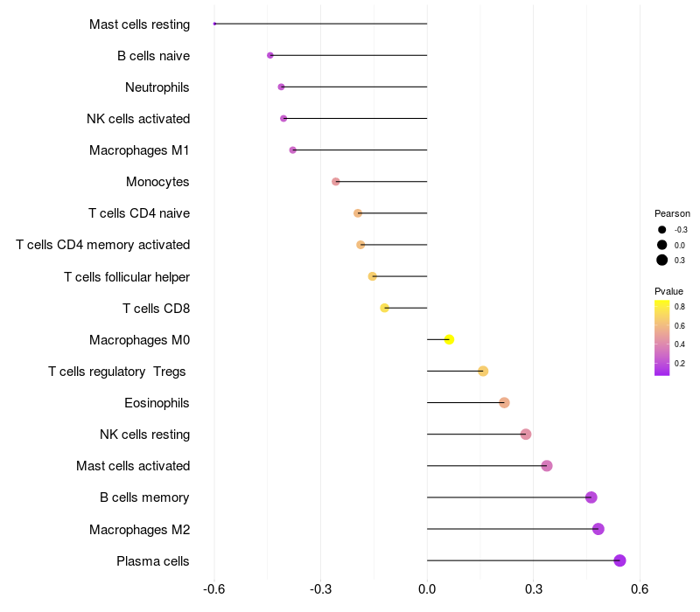This screenshot has width=700, height=612.
Task: Click the Mast cells activated label
Action: tap(133, 466)
